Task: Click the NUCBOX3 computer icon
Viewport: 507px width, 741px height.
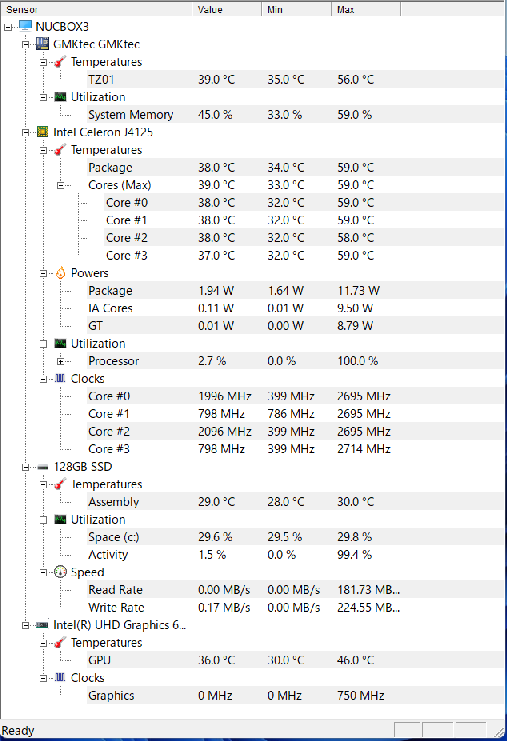Action: point(25,26)
